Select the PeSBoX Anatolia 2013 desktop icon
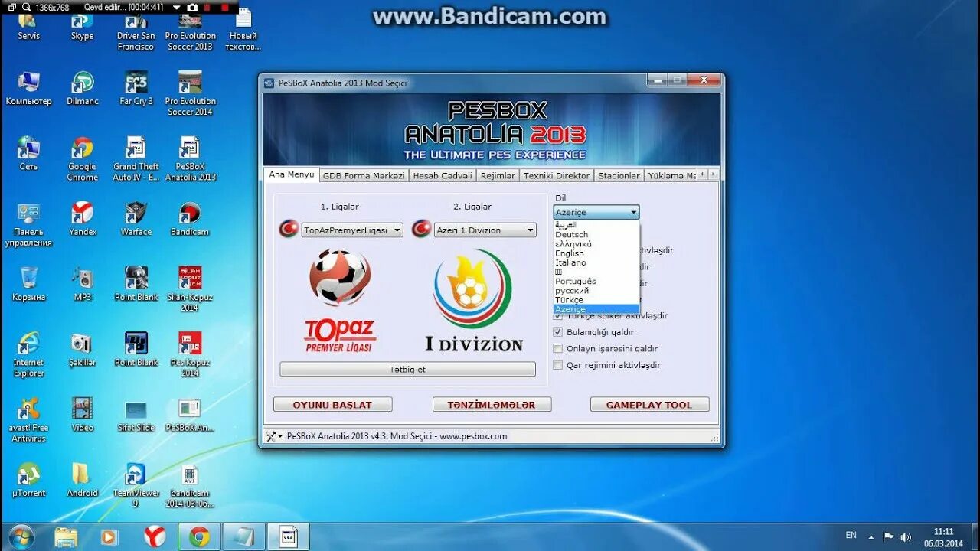This screenshot has height=551, width=980. (190, 159)
